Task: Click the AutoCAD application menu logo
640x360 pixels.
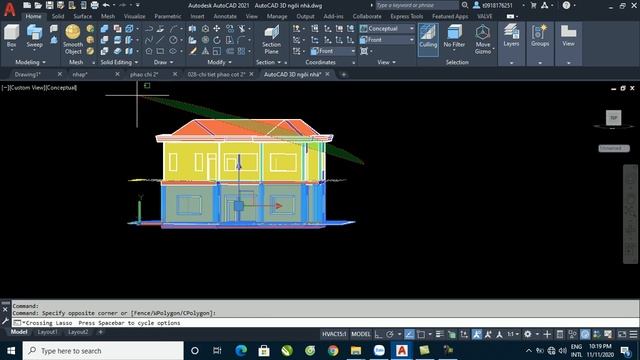Action: pos(9,8)
